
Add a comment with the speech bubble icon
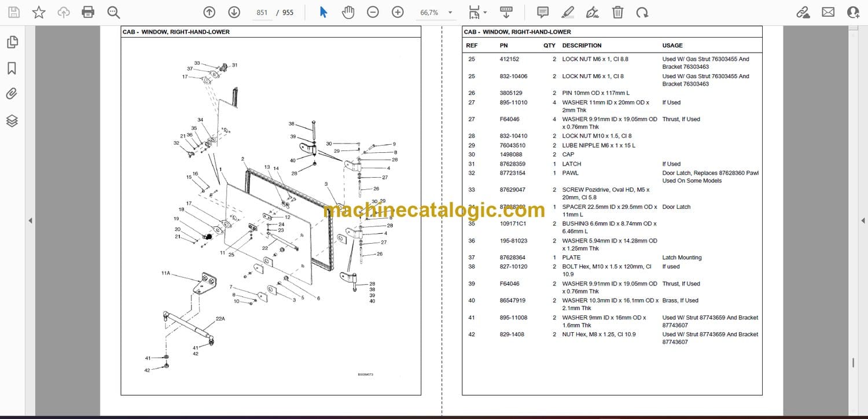point(543,12)
